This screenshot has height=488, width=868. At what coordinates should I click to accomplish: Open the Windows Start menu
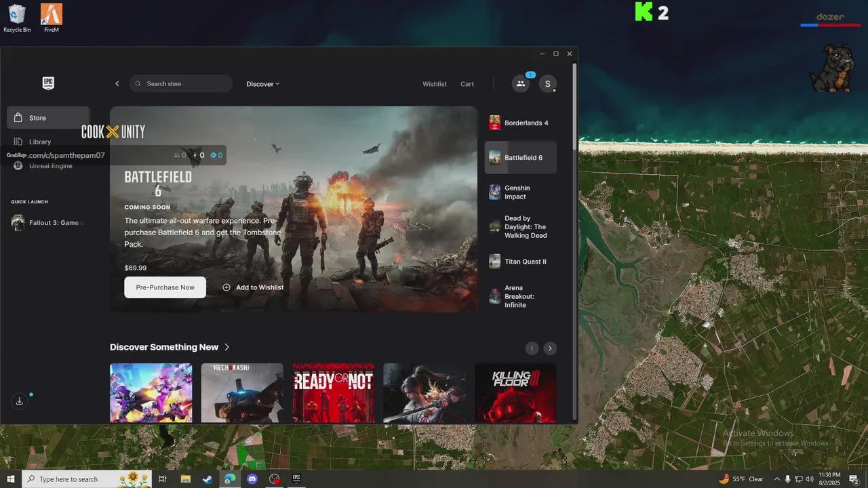pos(11,479)
